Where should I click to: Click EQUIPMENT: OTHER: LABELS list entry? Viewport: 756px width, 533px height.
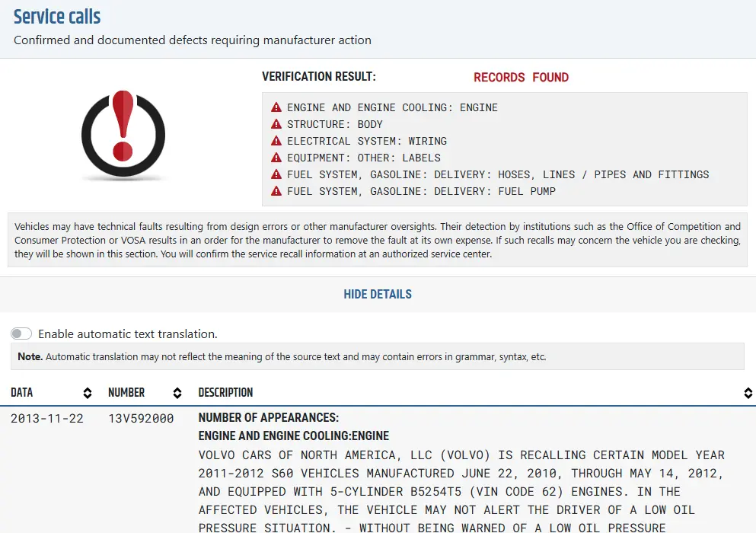coord(364,158)
